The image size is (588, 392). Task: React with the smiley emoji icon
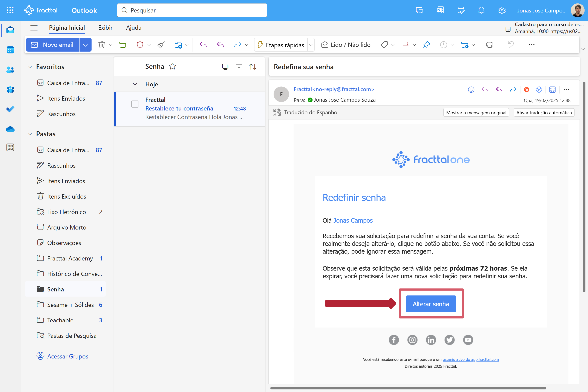[x=471, y=89]
